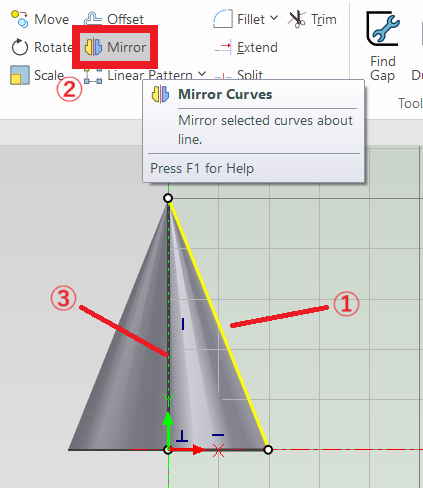The height and width of the screenshot is (488, 423).
Task: Choose the Fillet tool icon
Action: (x=223, y=19)
